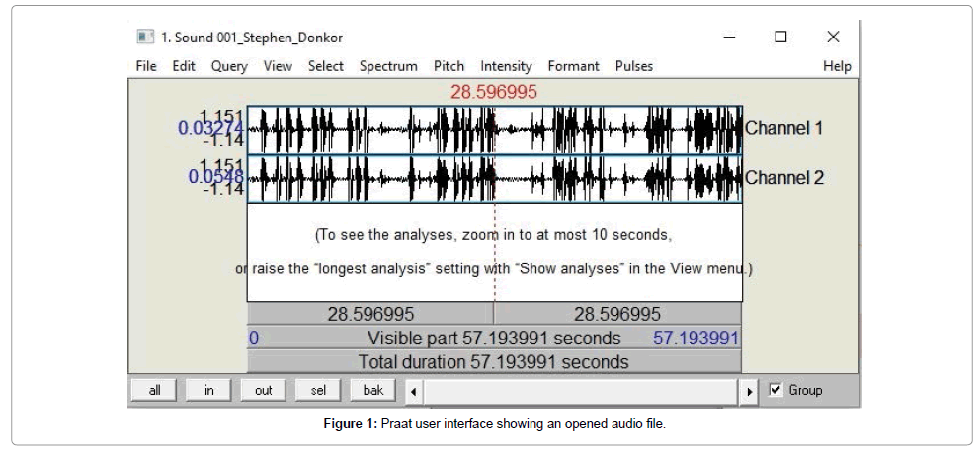
Task: Expand the Pitch menu
Action: pos(449,66)
